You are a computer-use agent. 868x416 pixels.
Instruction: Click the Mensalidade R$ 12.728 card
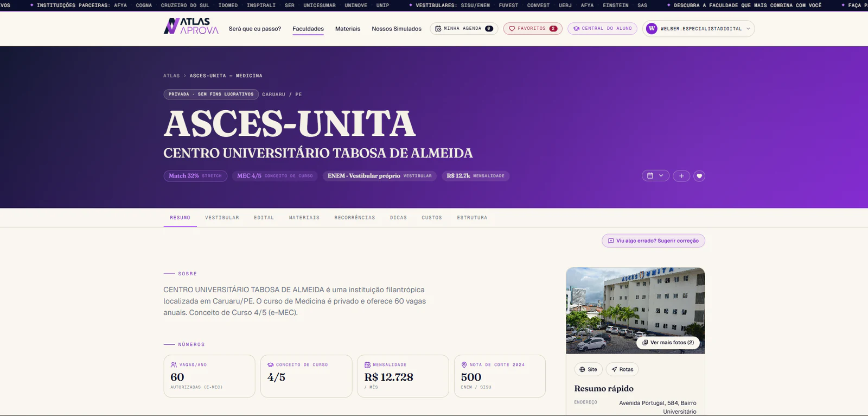(403, 376)
